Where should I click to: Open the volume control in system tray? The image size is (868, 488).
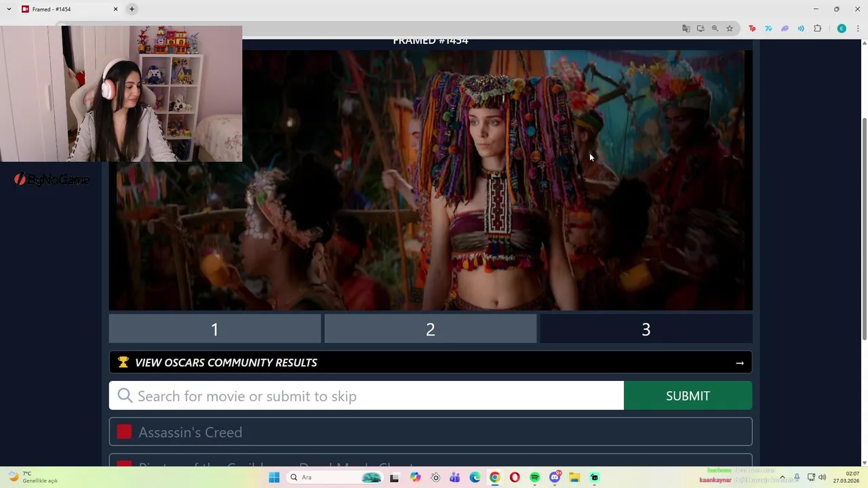[823, 477]
